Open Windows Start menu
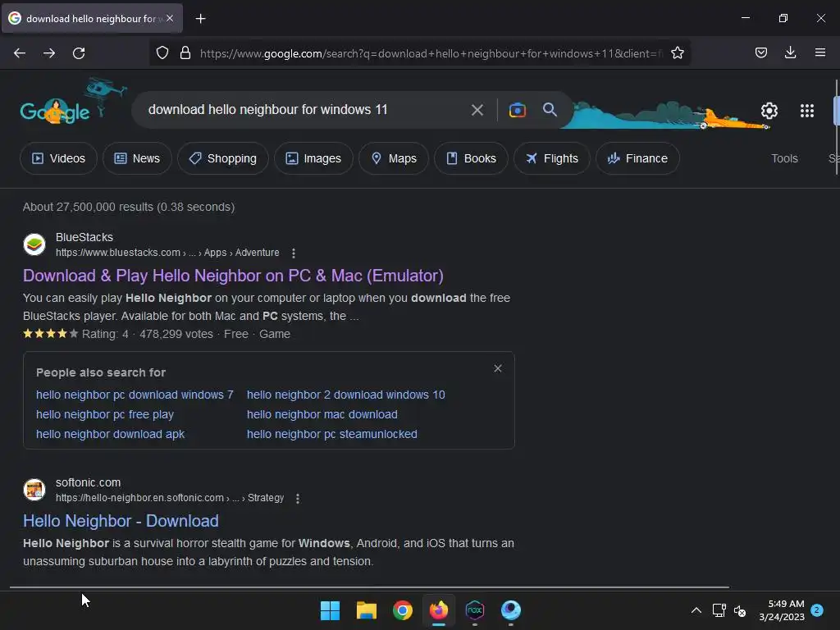 (x=330, y=610)
